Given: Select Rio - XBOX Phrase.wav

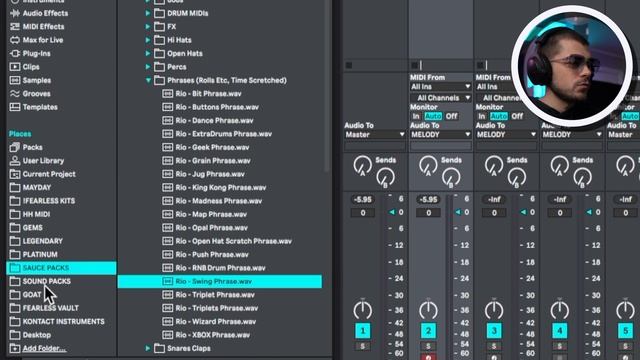Looking at the screenshot, I should pyautogui.click(x=206, y=335).
